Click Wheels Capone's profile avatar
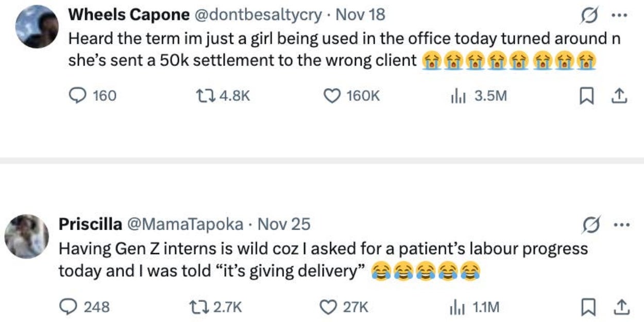 [x=37, y=26]
